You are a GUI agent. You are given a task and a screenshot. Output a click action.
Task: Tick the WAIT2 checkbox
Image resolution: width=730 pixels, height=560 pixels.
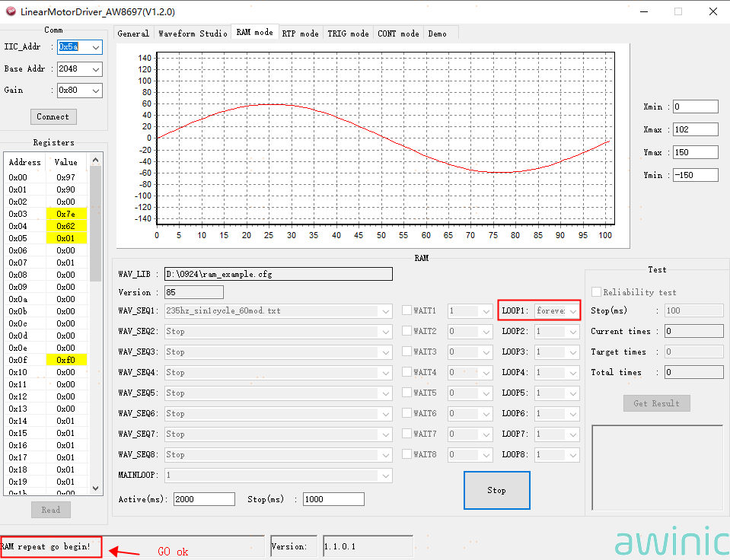(406, 330)
